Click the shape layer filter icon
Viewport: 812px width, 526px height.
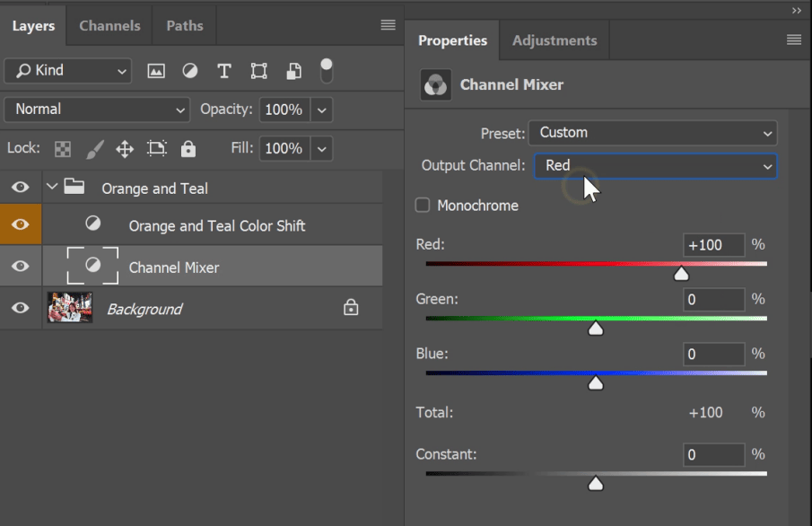click(x=259, y=71)
